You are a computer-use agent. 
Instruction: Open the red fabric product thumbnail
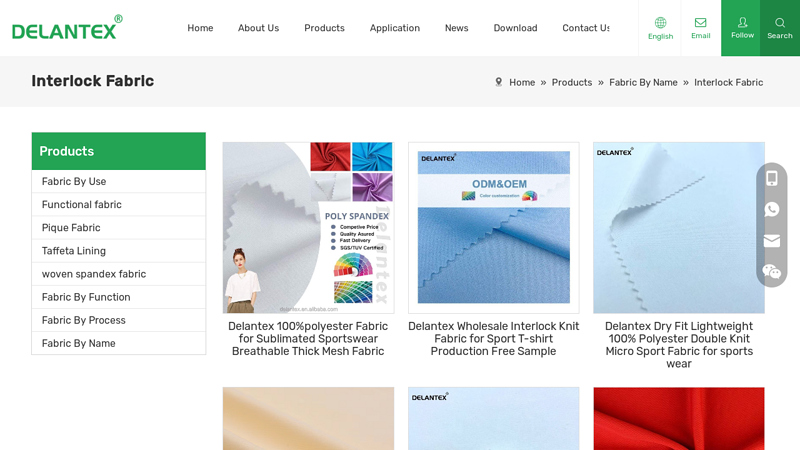[x=678, y=418]
